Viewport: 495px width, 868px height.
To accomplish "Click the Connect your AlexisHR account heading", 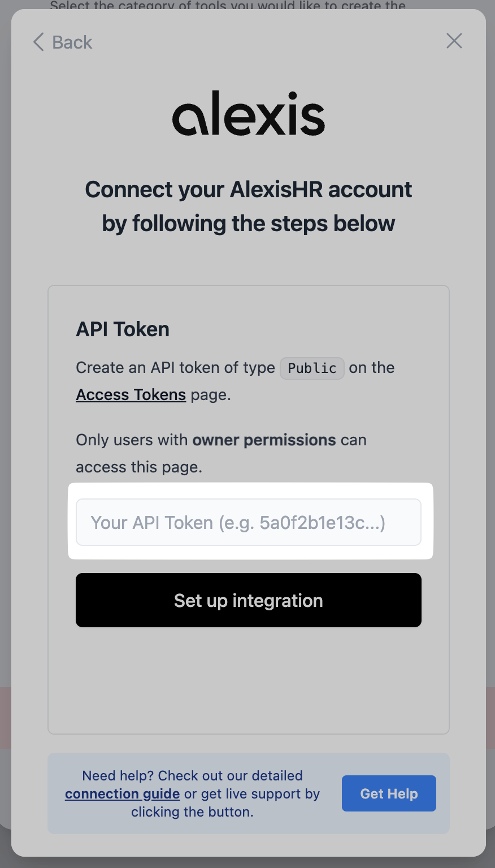I will (249, 189).
